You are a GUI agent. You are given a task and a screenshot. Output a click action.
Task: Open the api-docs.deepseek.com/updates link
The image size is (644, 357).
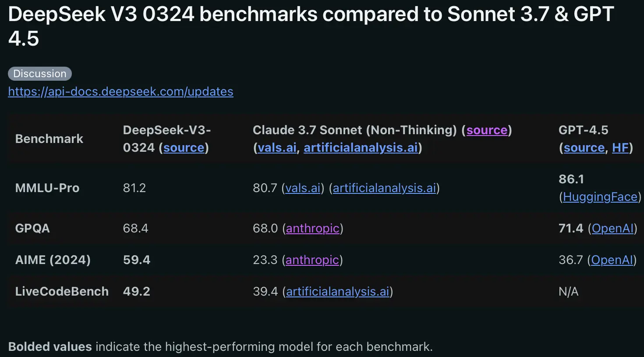120,91
